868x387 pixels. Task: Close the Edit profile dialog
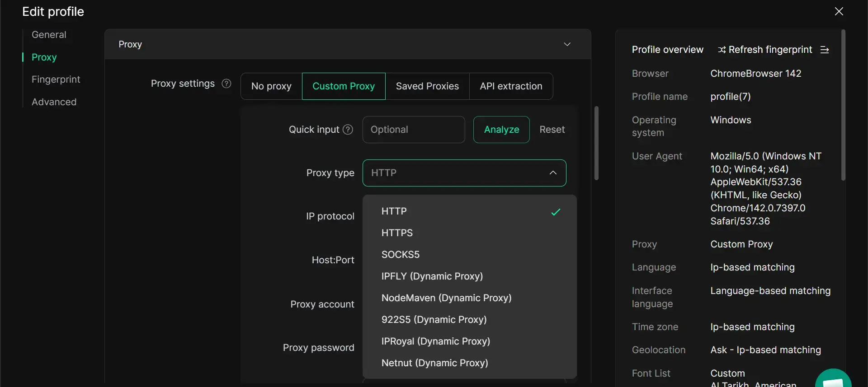(x=839, y=12)
